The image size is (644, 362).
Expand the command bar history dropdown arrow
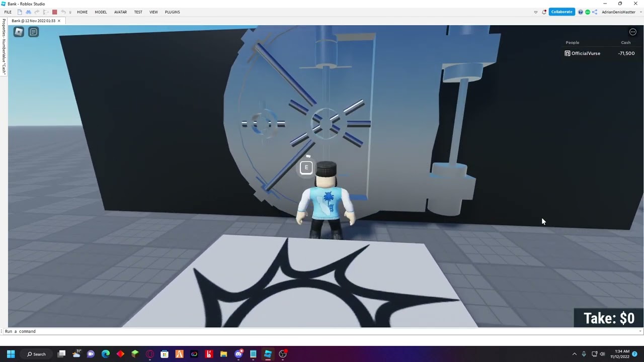(640, 331)
